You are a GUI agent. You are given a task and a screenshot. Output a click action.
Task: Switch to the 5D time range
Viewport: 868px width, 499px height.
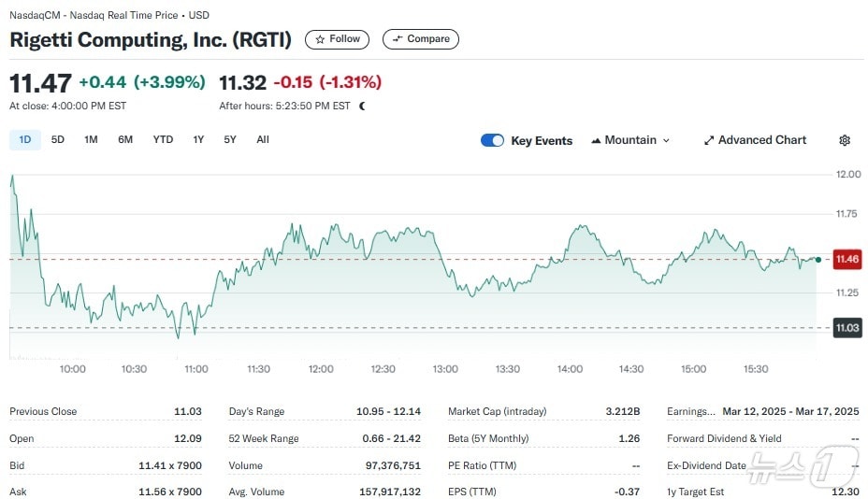pyautogui.click(x=58, y=140)
